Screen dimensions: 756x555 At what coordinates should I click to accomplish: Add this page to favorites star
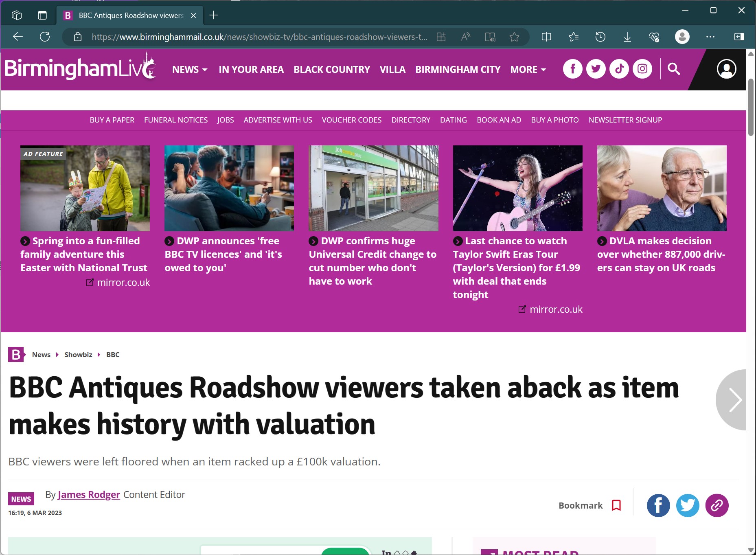[514, 37]
